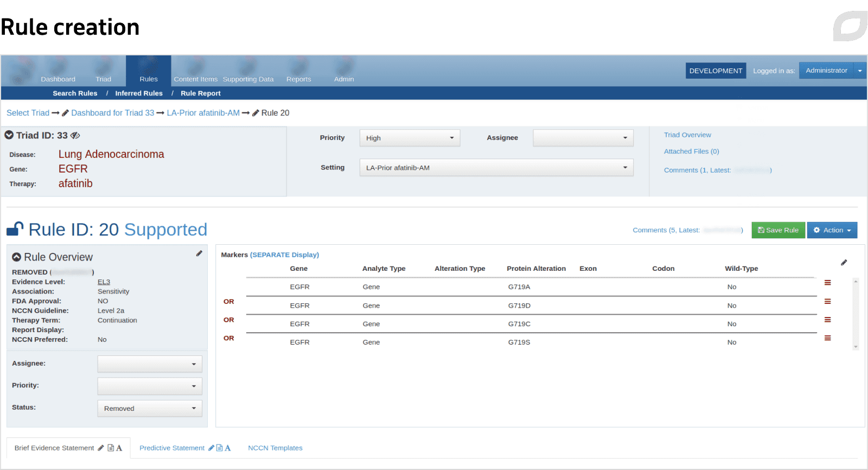Click pencil icon on Brief Evidence Statement tab
The width and height of the screenshot is (868, 470).
(x=100, y=448)
